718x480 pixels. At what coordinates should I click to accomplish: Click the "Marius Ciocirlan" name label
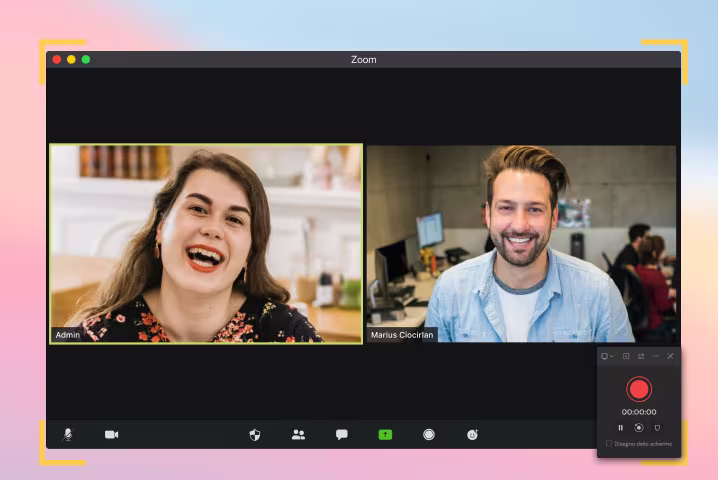(x=402, y=335)
